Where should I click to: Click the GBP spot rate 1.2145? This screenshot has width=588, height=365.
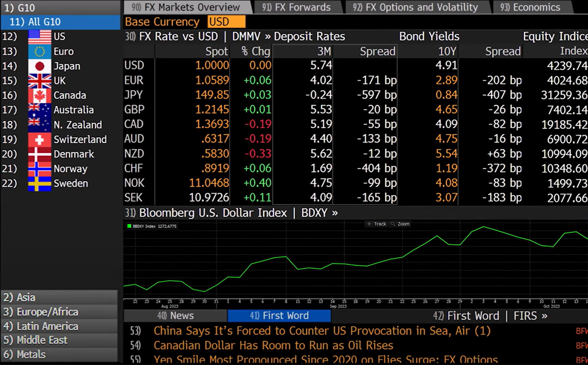point(212,110)
